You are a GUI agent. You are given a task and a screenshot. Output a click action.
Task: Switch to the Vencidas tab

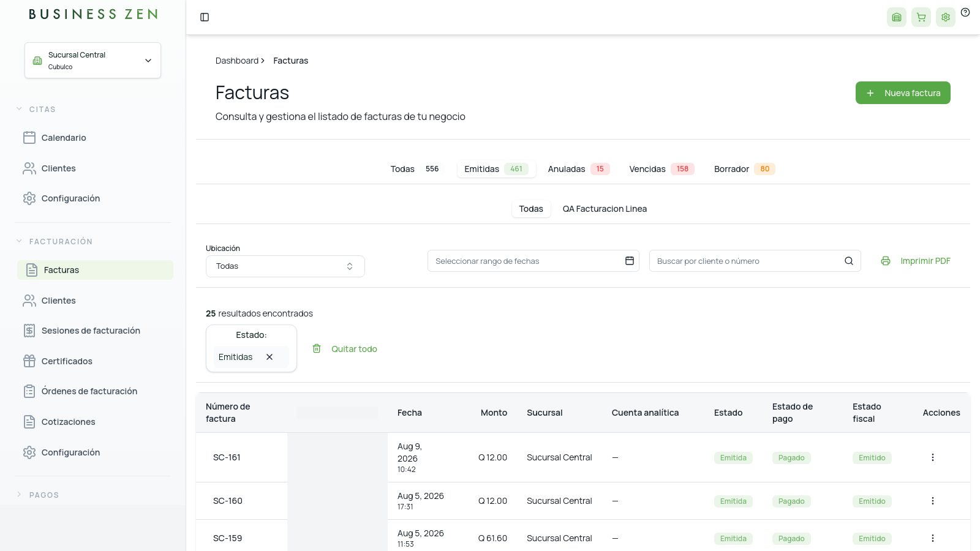[661, 169]
